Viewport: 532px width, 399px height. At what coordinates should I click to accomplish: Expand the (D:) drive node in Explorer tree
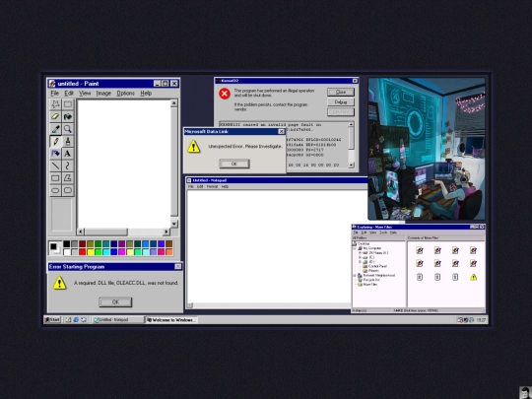pos(360,262)
